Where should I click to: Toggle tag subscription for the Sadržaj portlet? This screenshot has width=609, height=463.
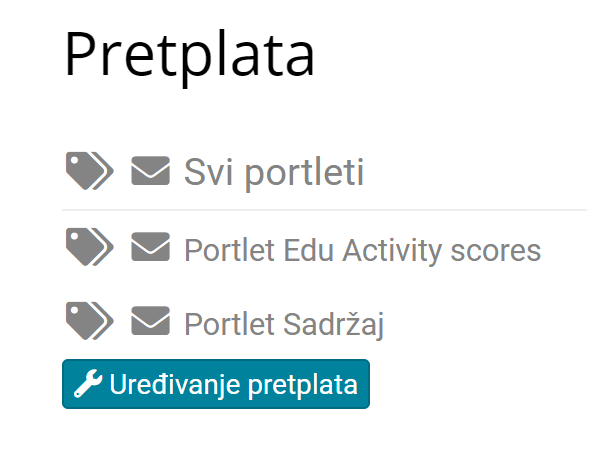click(90, 321)
